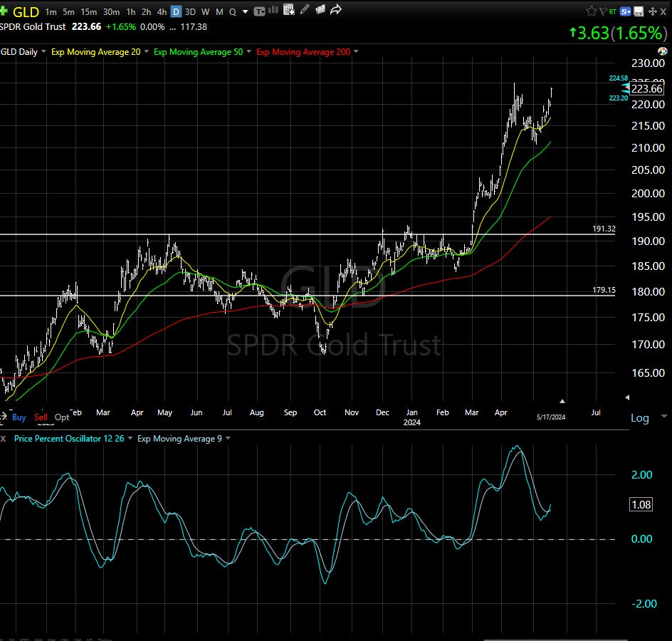Open the Exp Moving Average 200 dropdown arrow
672x641 pixels.
356,51
